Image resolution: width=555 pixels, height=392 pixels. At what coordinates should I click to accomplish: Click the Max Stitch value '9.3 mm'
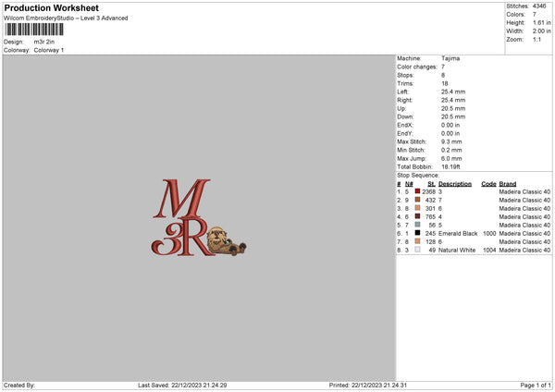[x=451, y=141]
